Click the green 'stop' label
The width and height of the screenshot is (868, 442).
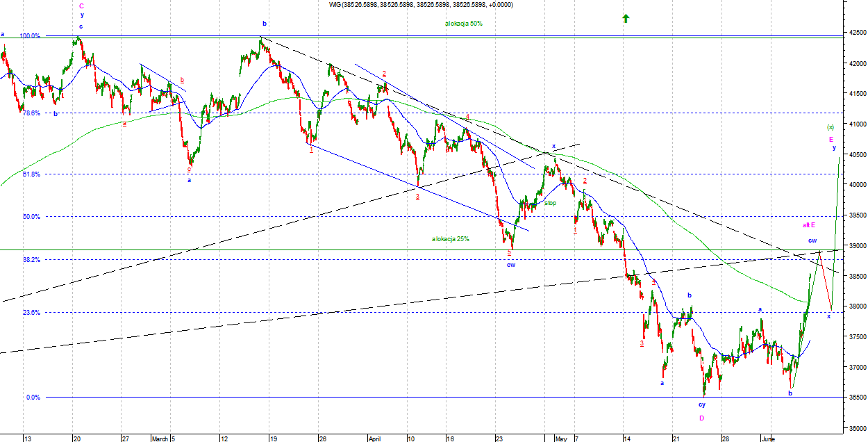(550, 203)
